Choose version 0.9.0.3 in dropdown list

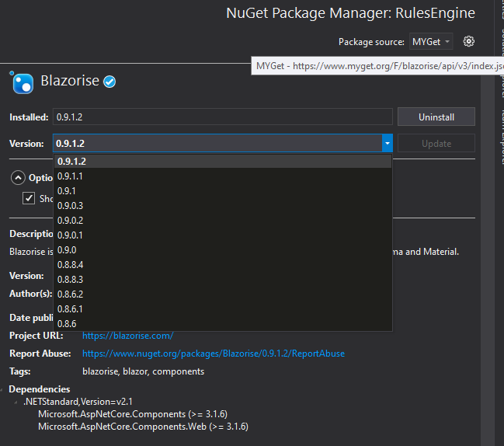click(x=222, y=205)
